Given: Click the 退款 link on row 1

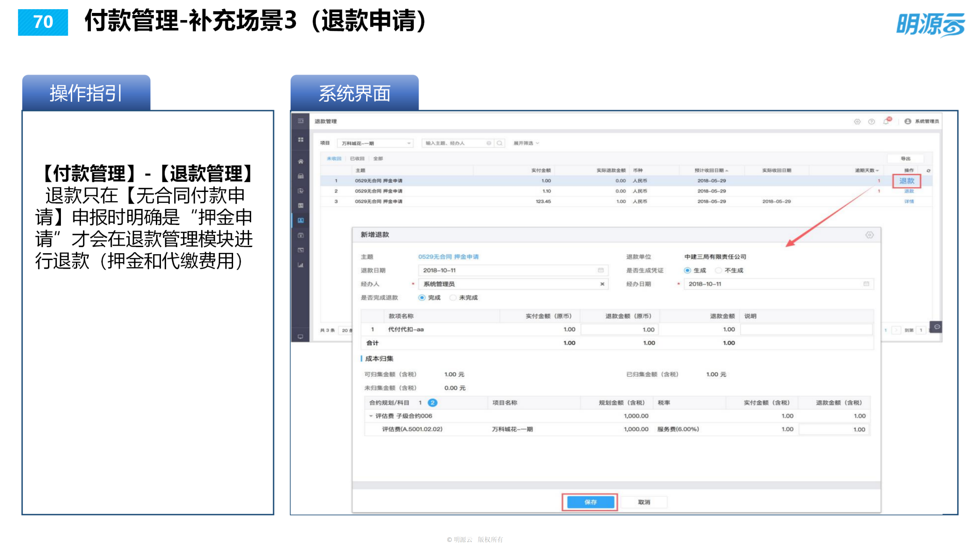Looking at the screenshot, I should [x=908, y=181].
